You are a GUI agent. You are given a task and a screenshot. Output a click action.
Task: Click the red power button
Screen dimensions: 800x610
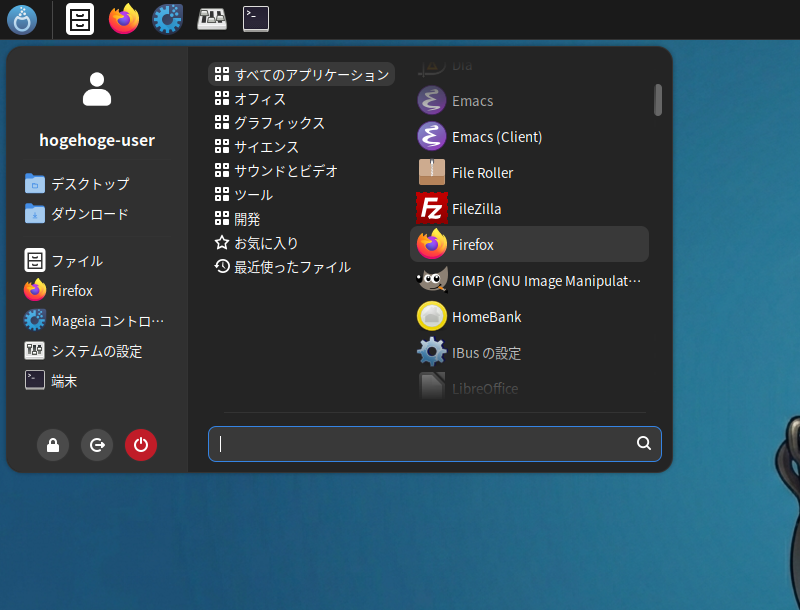[x=141, y=445]
